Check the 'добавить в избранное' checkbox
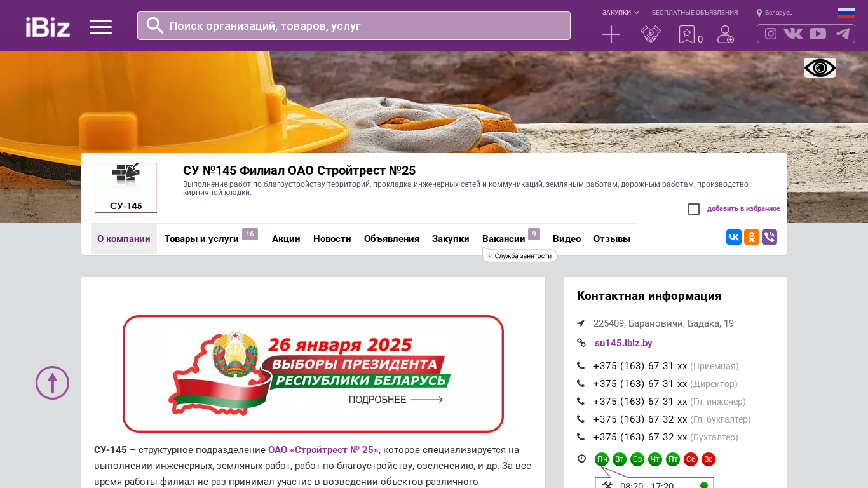 click(x=694, y=209)
